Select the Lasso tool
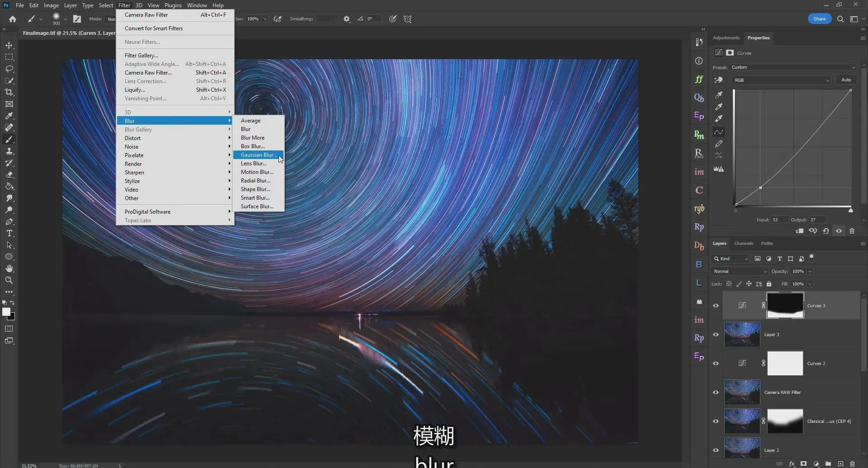868x468 pixels. click(9, 69)
